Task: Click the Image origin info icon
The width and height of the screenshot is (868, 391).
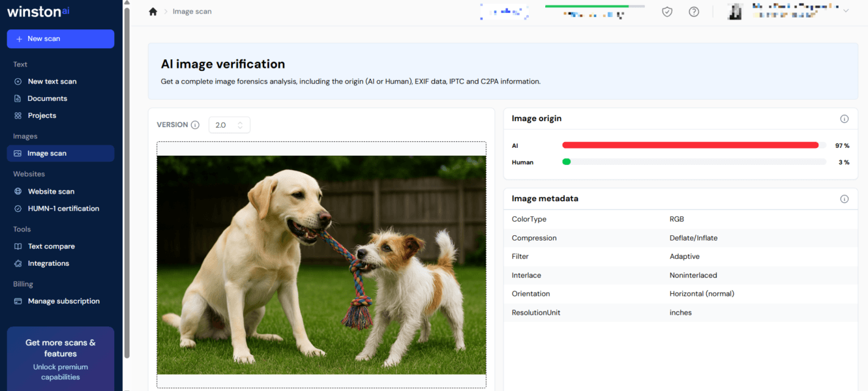Action: click(845, 119)
